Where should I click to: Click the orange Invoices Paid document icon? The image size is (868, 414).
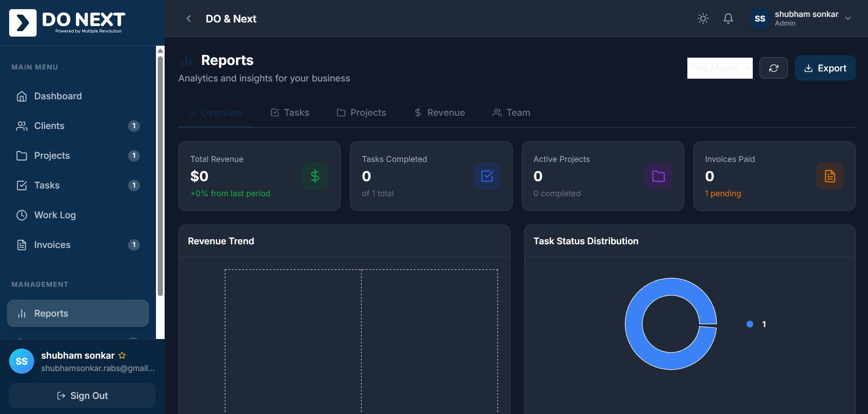[x=830, y=176]
